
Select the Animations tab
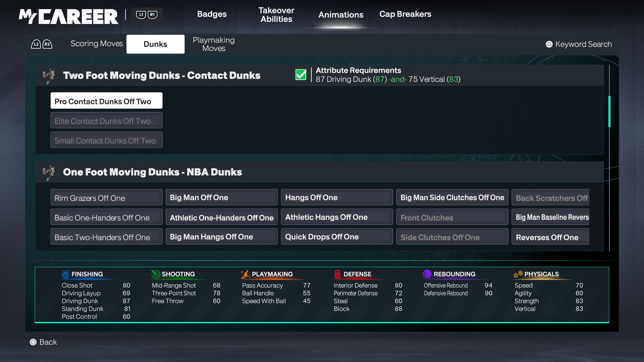pyautogui.click(x=341, y=14)
